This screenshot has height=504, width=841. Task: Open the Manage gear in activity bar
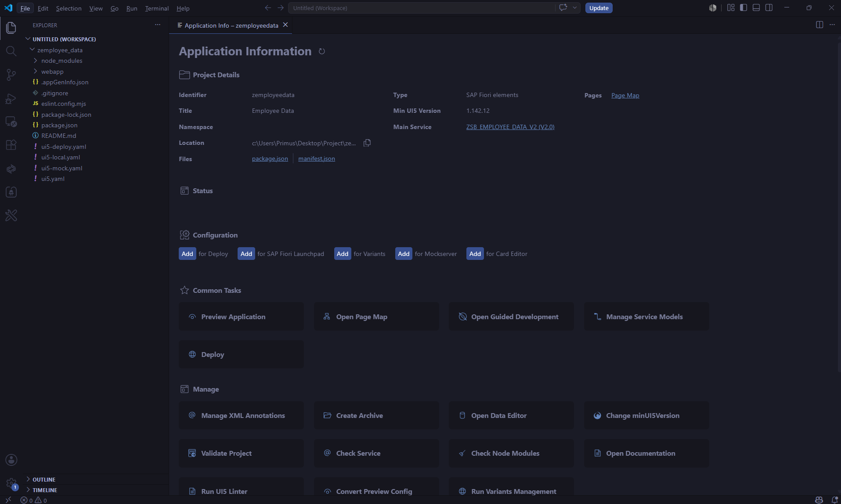pyautogui.click(x=11, y=483)
